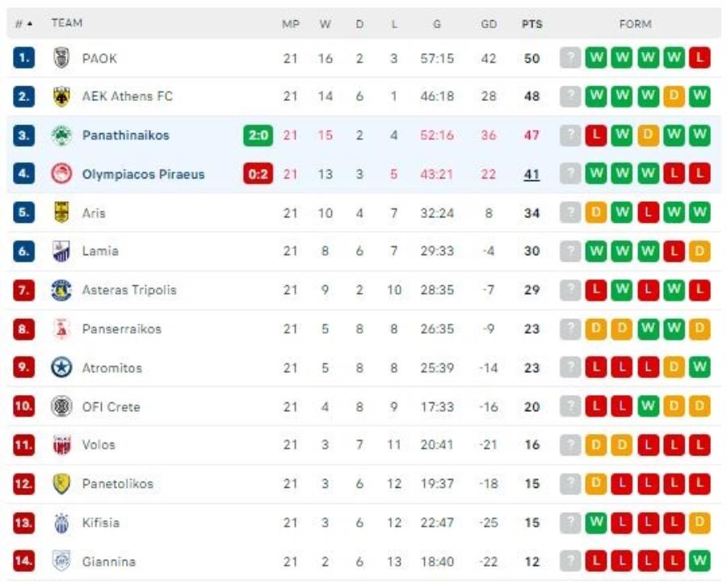
Task: Open the Lamia team link
Action: (100, 251)
